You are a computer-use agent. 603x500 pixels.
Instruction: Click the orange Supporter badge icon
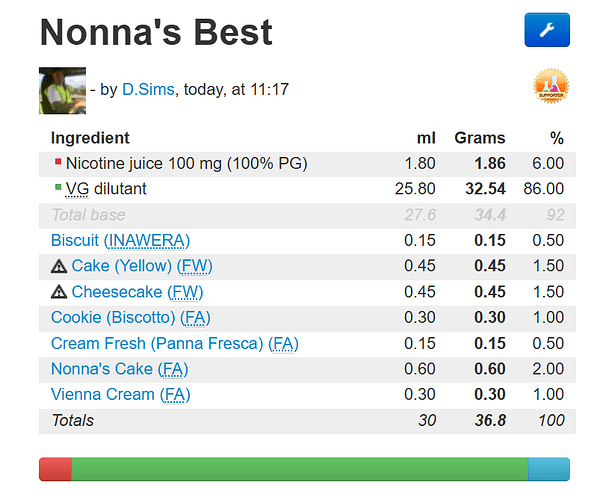[549, 88]
